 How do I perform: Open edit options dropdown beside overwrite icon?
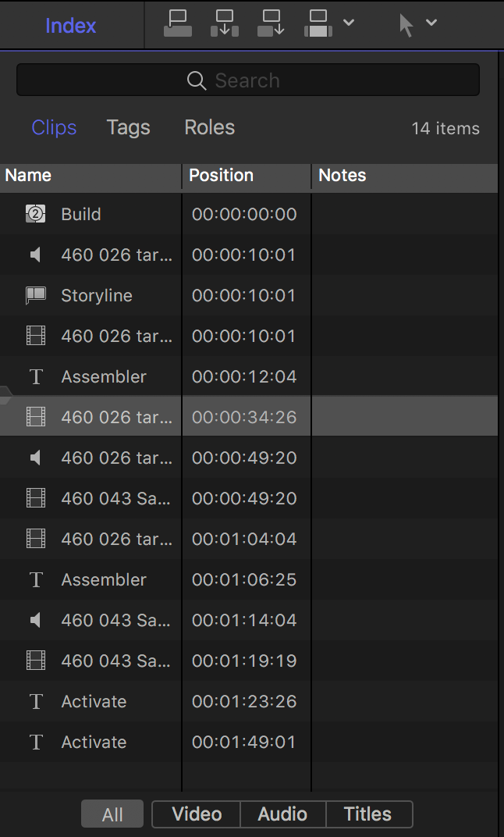click(348, 23)
